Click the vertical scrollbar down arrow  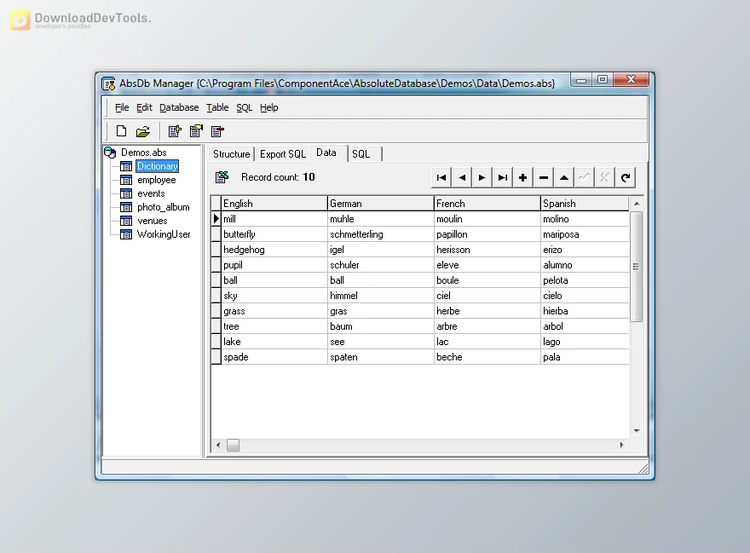(637, 431)
